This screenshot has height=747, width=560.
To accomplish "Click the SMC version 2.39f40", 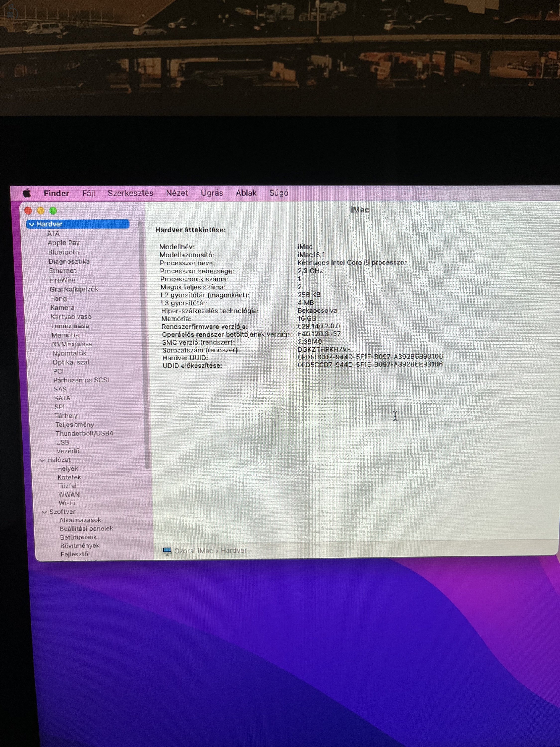I will (x=310, y=342).
